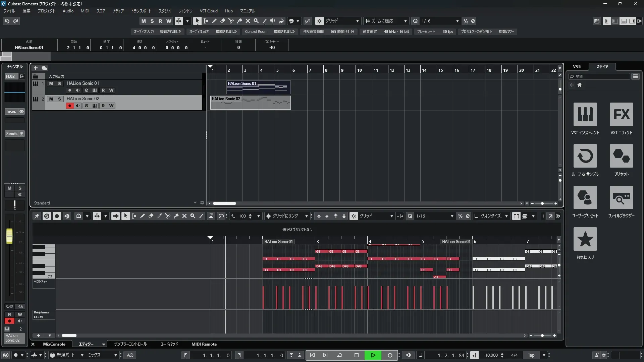Open the zoom-adaptive grid dropdown
Image resolution: width=644 pixels, height=362 pixels.
coord(405,21)
